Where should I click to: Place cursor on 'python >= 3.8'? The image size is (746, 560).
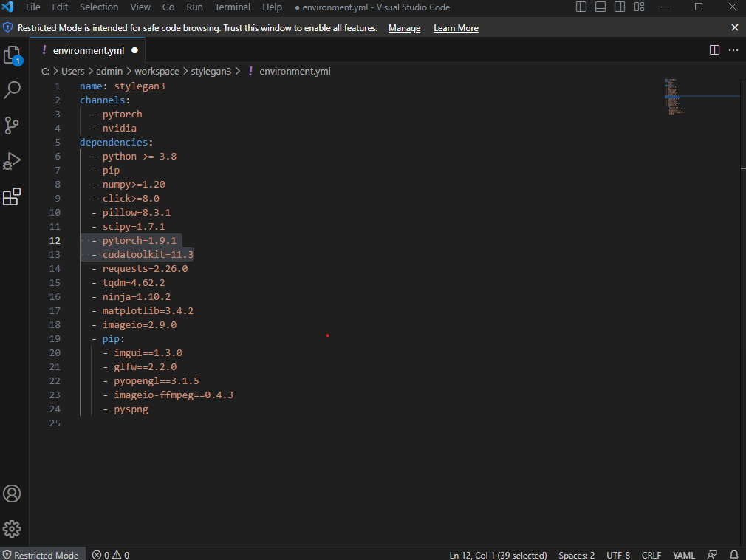pos(140,157)
